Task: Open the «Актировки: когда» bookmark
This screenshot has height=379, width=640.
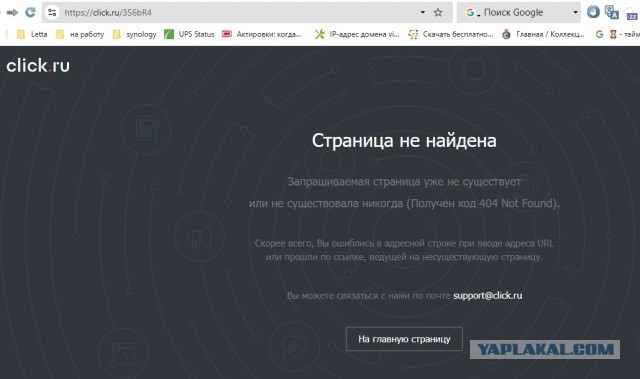Action: [262, 34]
